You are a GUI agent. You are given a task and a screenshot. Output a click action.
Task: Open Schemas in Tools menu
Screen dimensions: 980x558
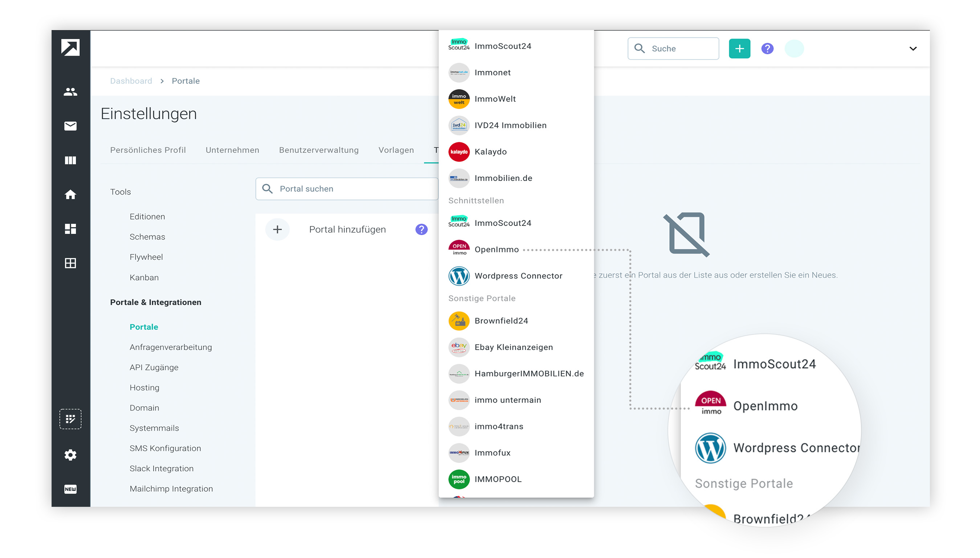coord(147,237)
